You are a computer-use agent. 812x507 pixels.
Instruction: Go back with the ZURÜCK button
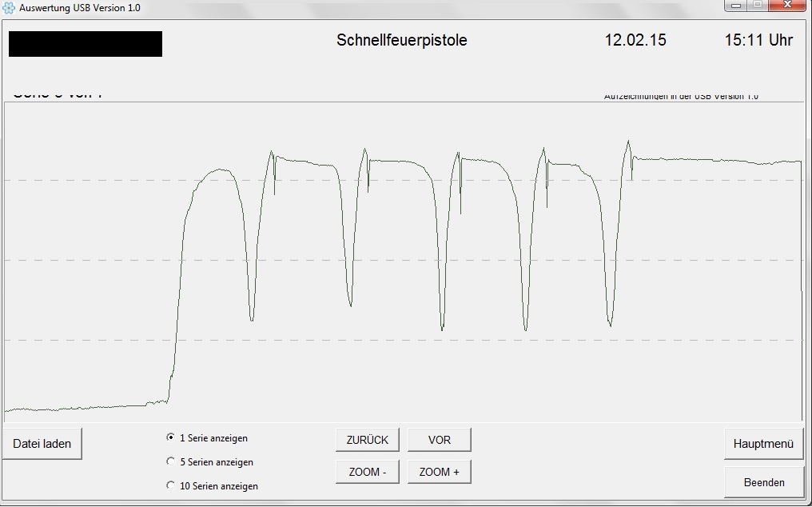pos(367,440)
